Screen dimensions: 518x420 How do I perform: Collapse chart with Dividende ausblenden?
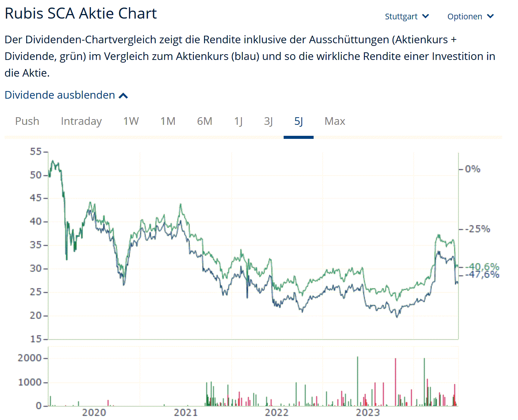[60, 95]
